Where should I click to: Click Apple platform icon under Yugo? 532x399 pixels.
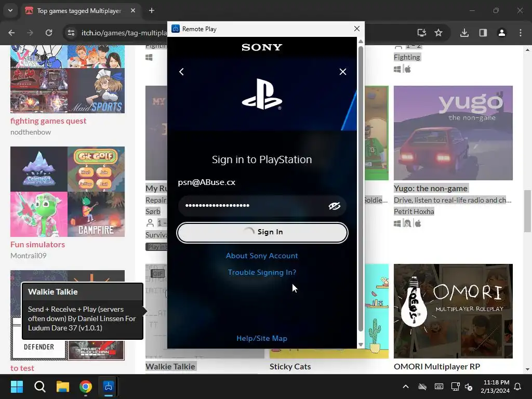coord(418,223)
